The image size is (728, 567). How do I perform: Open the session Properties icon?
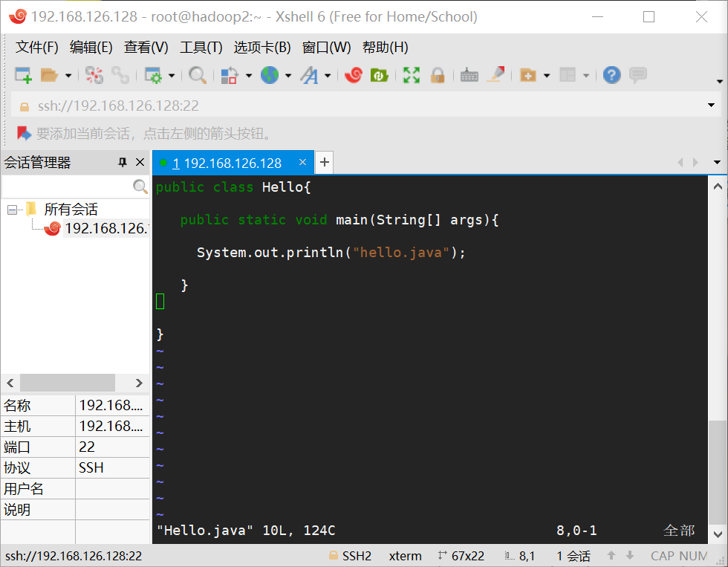click(153, 75)
